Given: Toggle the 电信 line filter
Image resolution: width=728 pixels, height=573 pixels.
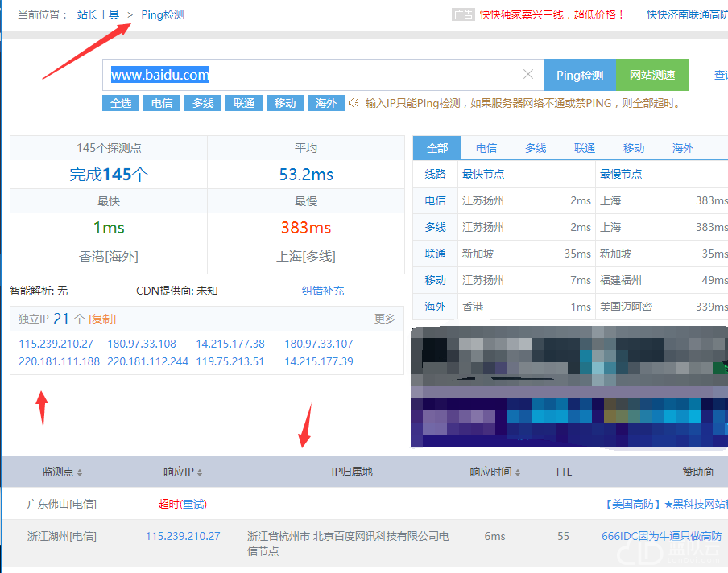Looking at the screenshot, I should point(162,103).
